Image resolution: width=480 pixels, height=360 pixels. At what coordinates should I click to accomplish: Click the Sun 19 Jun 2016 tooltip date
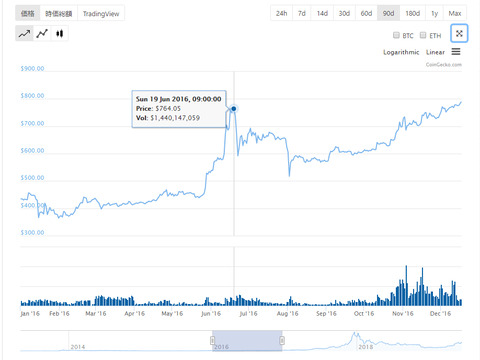179,99
